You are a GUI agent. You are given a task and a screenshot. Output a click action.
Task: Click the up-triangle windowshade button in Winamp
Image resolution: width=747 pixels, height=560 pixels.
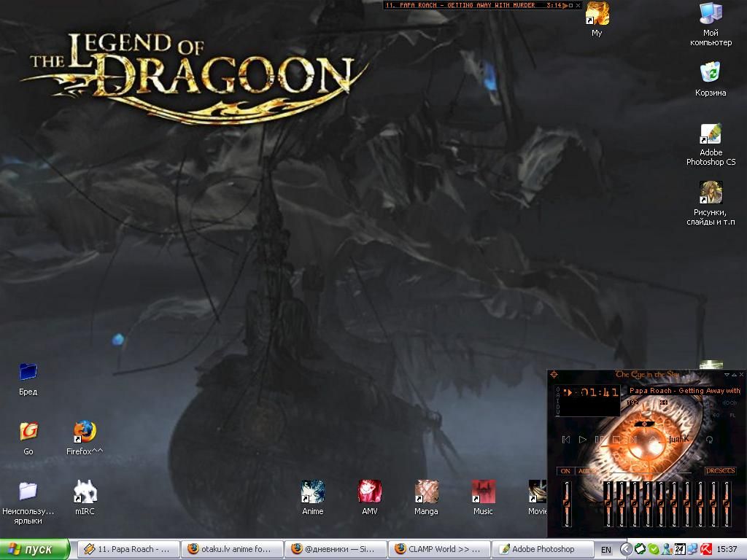coord(734,375)
